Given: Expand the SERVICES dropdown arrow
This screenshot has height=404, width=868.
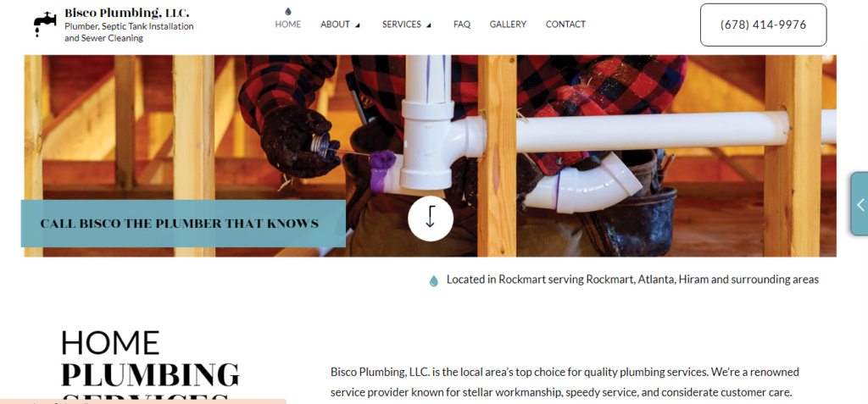Looking at the screenshot, I should point(428,25).
